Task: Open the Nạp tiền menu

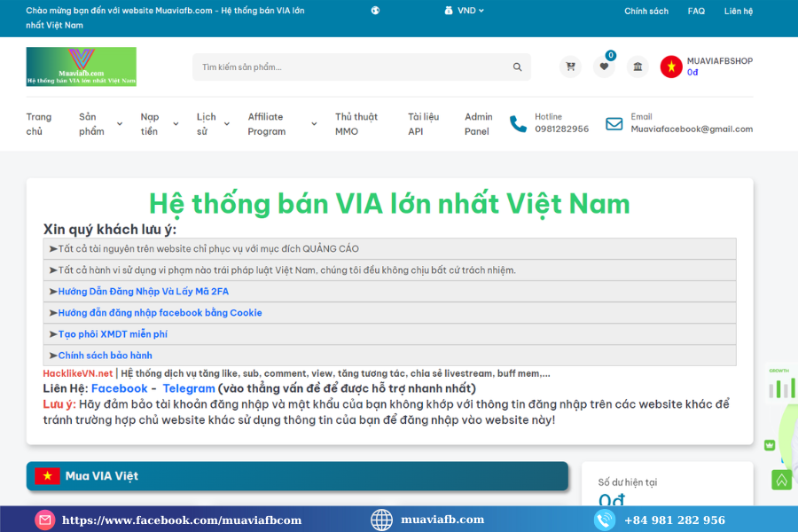Action: [150, 124]
